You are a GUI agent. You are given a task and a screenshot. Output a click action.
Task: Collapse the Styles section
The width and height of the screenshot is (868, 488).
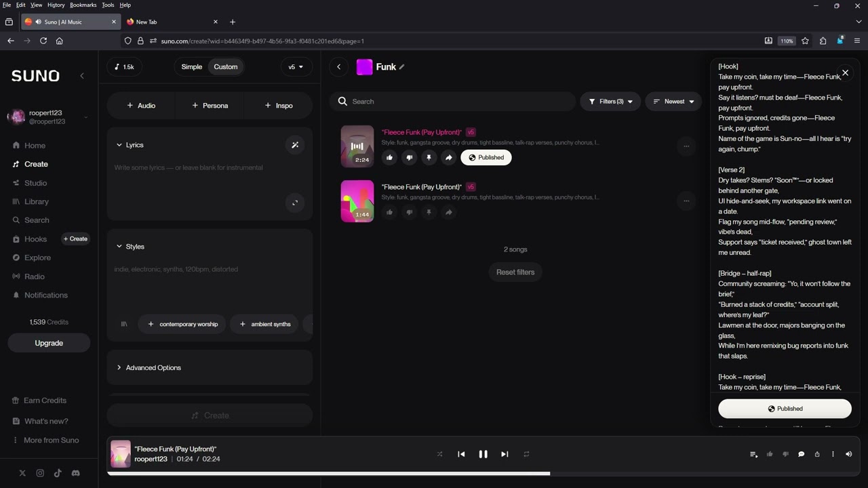130,247
